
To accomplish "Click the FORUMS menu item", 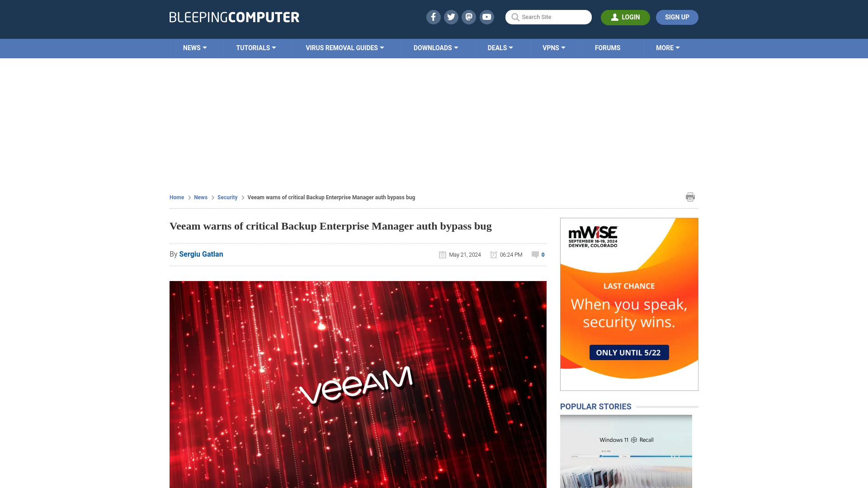I will pos(607,47).
